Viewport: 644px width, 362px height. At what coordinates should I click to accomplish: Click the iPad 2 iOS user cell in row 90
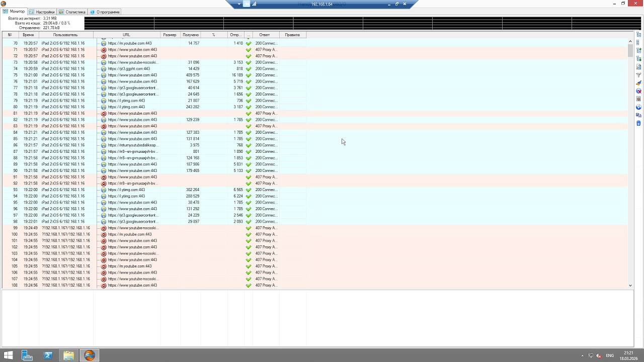click(63, 171)
